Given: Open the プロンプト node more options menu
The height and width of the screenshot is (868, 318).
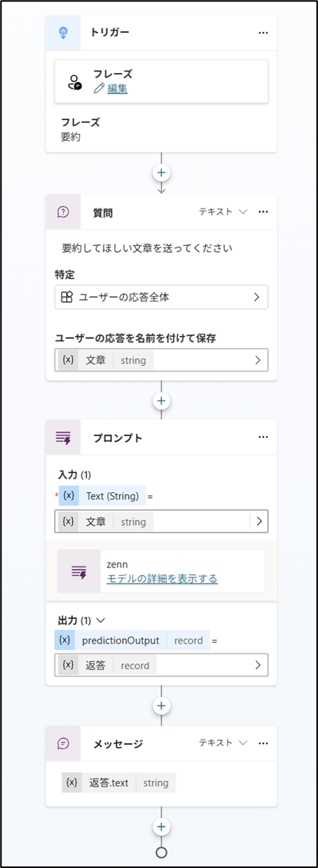Looking at the screenshot, I should 263,437.
